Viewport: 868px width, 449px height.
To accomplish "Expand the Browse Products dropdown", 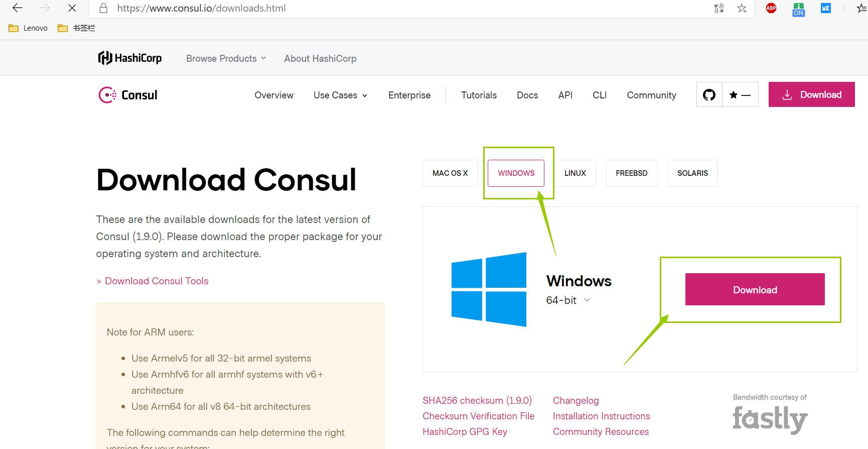I will pyautogui.click(x=226, y=58).
